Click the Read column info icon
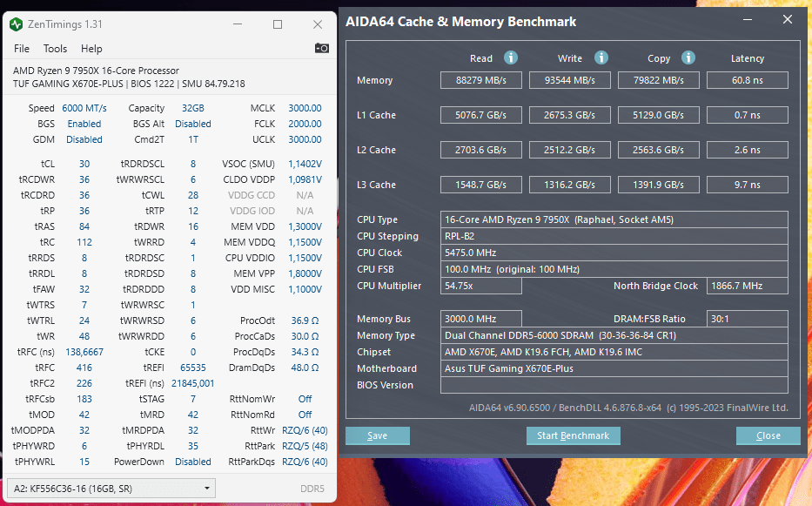Image resolution: width=812 pixels, height=506 pixels. 511,57
